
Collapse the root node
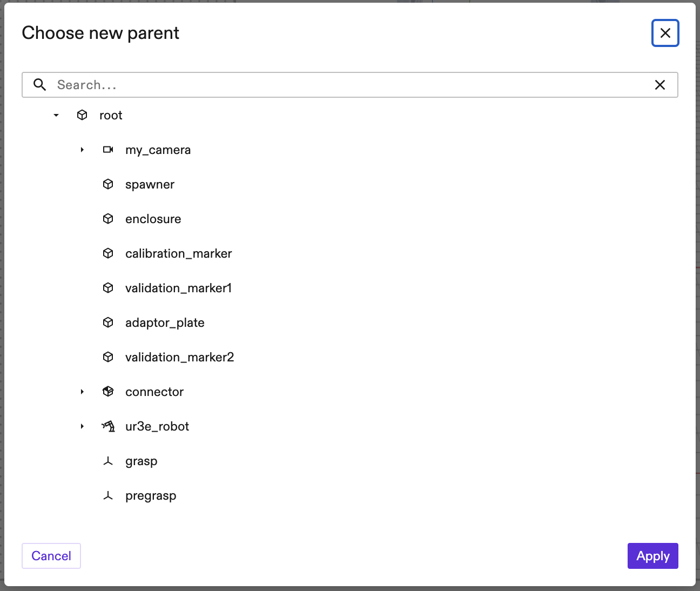[56, 115]
